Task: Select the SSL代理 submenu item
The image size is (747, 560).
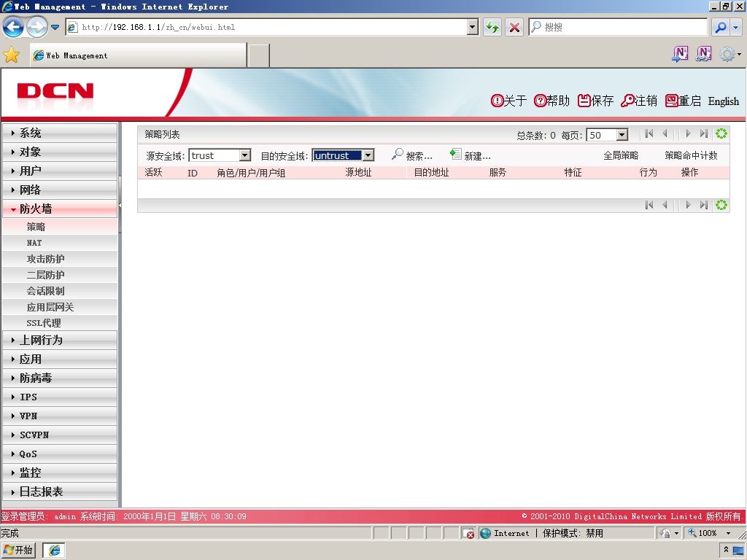Action: click(x=60, y=323)
